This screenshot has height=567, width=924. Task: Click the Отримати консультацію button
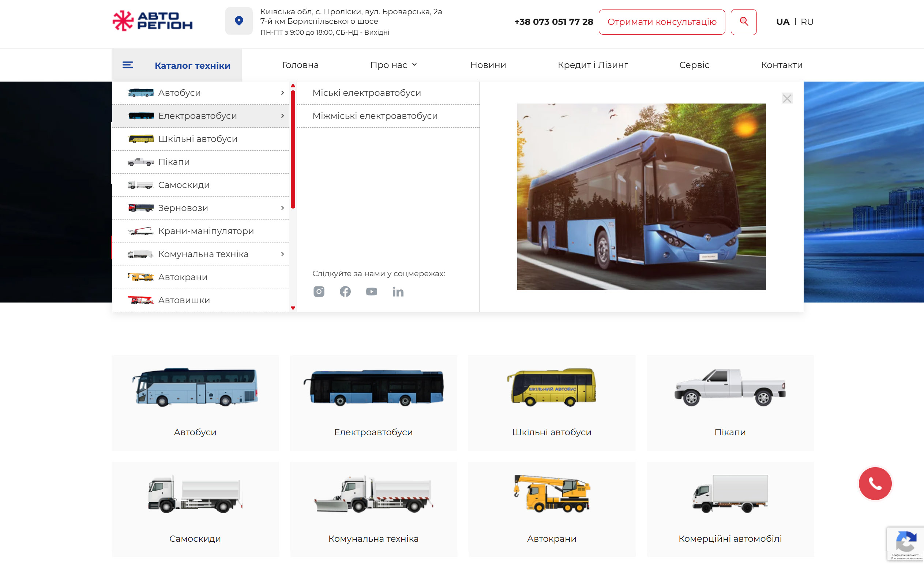click(661, 22)
